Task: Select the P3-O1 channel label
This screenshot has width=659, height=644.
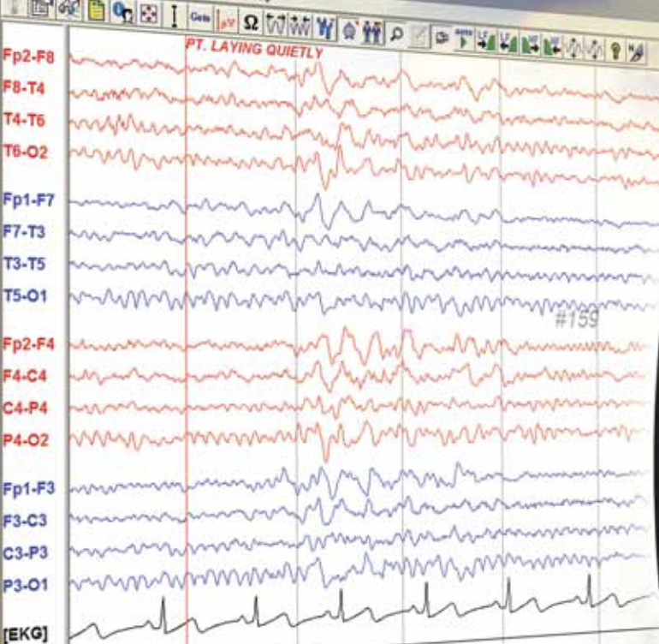Action: click(x=25, y=585)
